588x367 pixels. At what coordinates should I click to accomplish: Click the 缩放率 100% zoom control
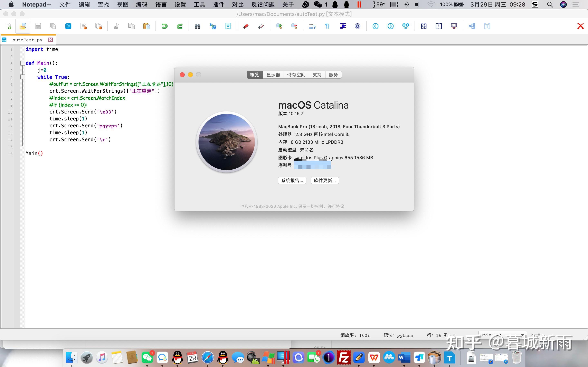pos(355,335)
